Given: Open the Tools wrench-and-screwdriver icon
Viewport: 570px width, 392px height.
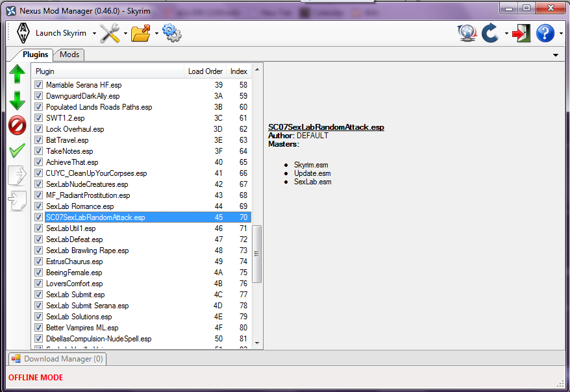Looking at the screenshot, I should (x=110, y=33).
